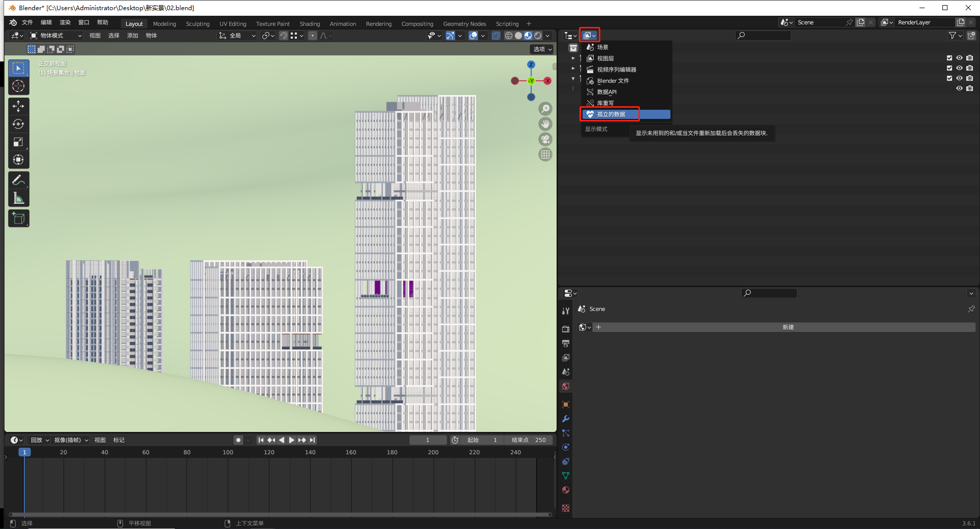Select the Scale tool

pyautogui.click(x=18, y=142)
